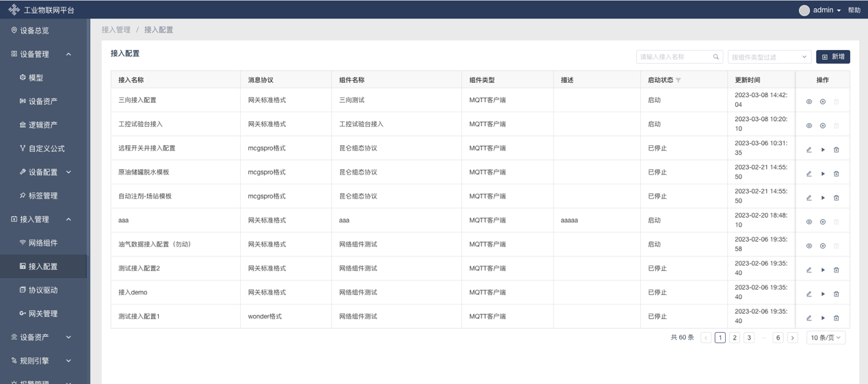Open 网络组件 in the sidebar
868x384 pixels.
pyautogui.click(x=42, y=243)
